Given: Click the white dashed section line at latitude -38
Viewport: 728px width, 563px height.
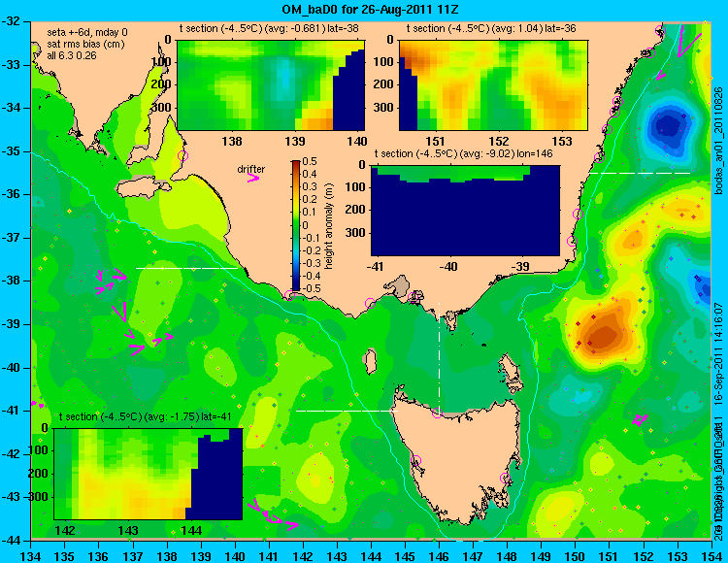Looking at the screenshot, I should [x=186, y=268].
